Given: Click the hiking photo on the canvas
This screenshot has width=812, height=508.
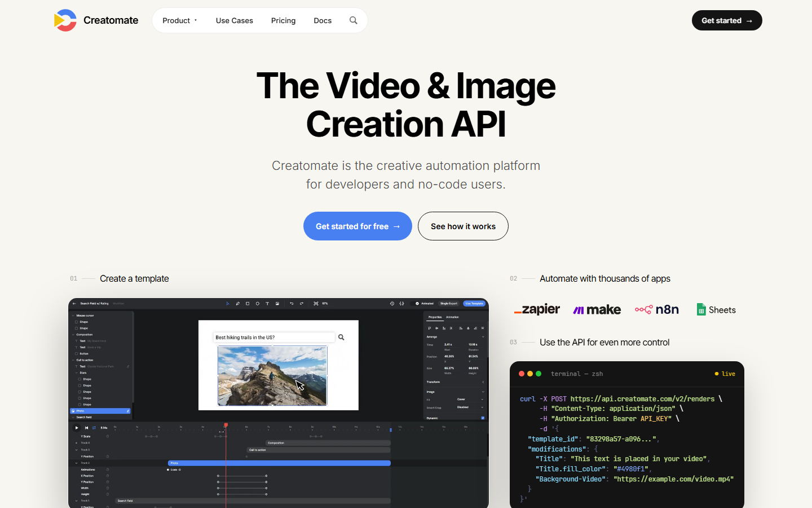Looking at the screenshot, I should tap(272, 376).
